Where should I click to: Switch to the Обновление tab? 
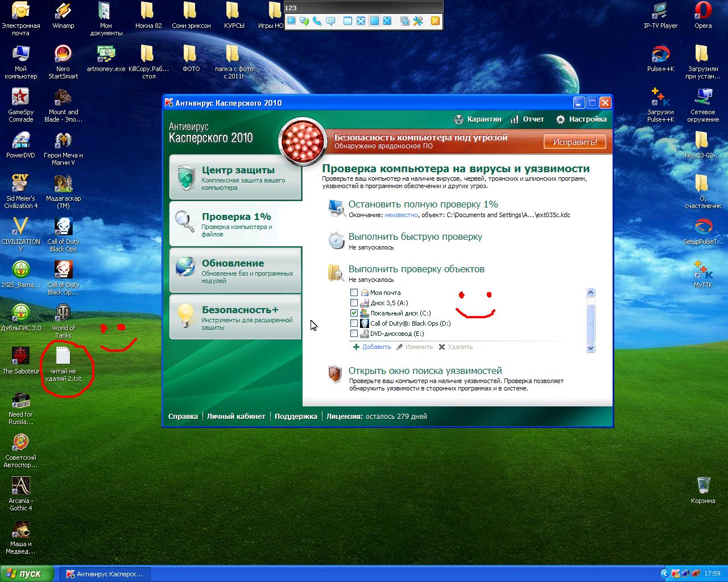235,271
